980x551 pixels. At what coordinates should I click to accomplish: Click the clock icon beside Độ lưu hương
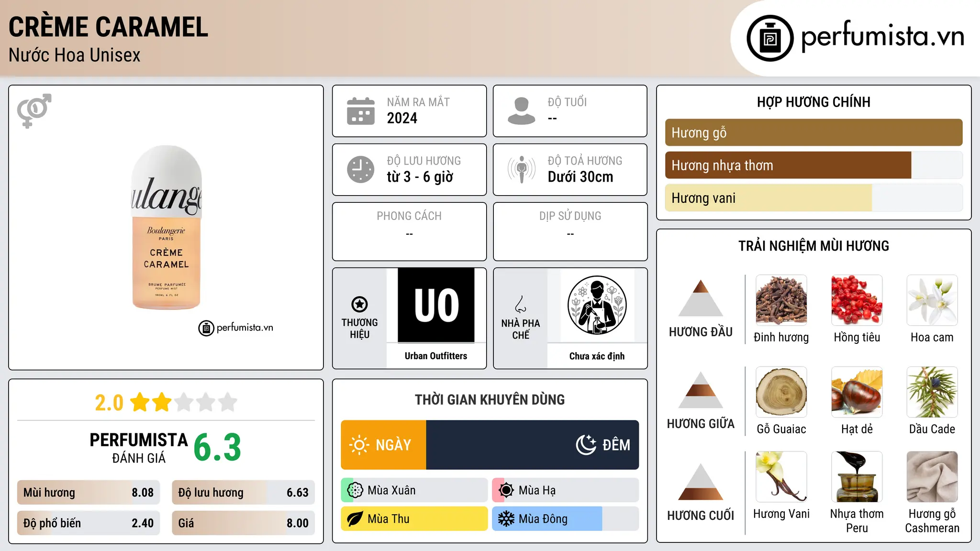(361, 169)
